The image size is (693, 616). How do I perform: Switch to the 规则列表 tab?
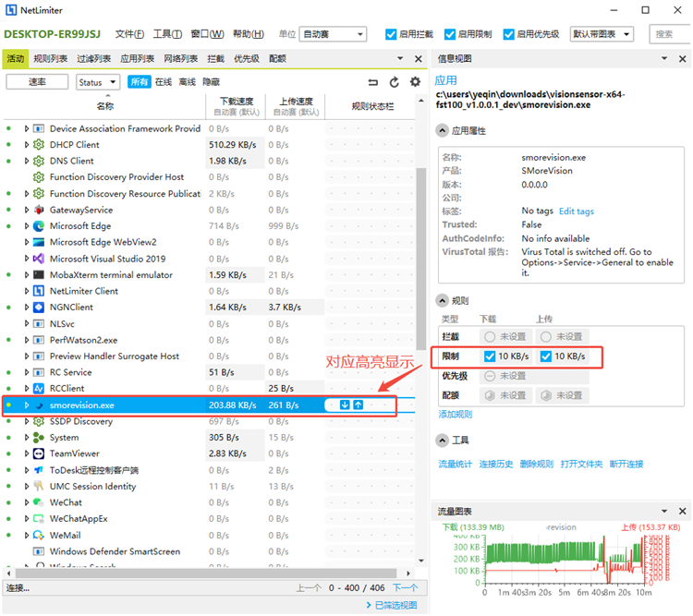[50, 58]
